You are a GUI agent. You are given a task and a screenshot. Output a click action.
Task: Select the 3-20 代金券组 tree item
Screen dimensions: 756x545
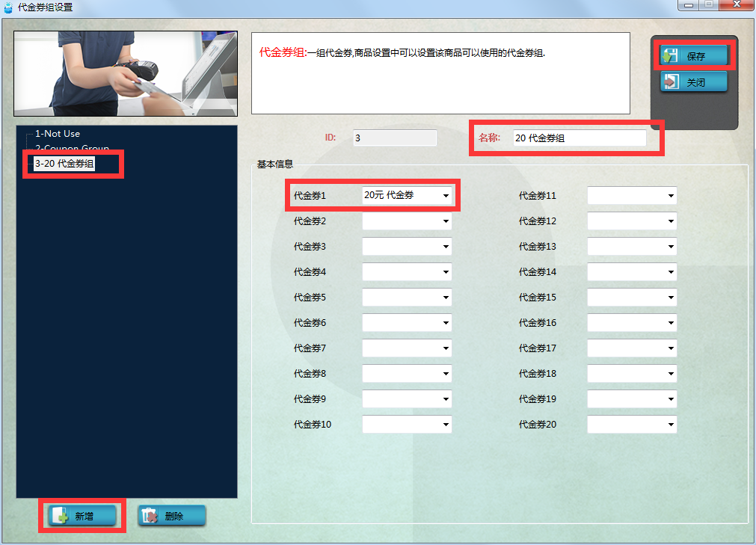tap(64, 164)
